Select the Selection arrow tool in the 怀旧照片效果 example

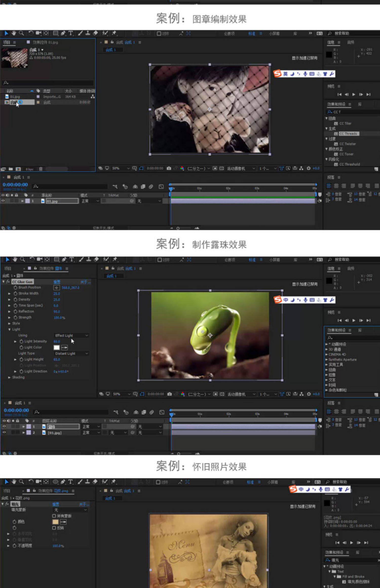6,482
